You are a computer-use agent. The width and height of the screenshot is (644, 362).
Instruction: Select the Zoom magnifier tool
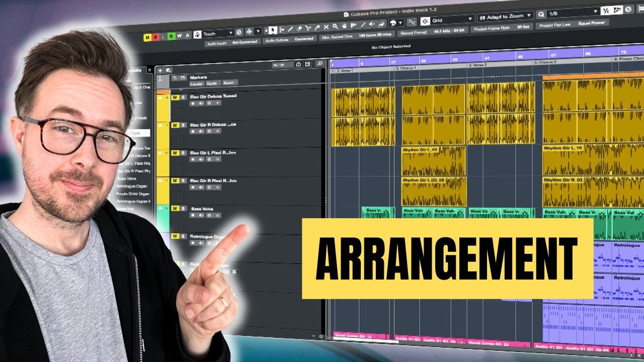335,26
